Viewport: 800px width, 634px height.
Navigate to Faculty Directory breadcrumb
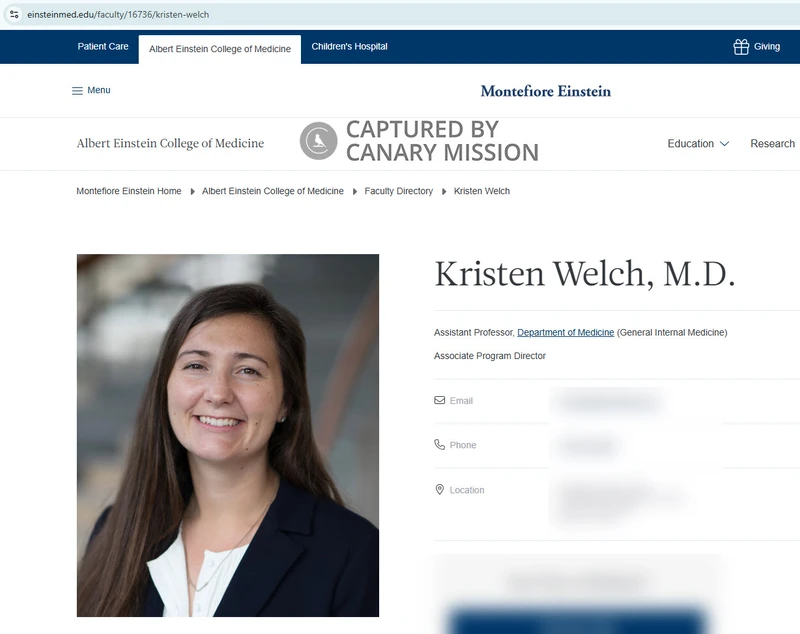point(398,191)
